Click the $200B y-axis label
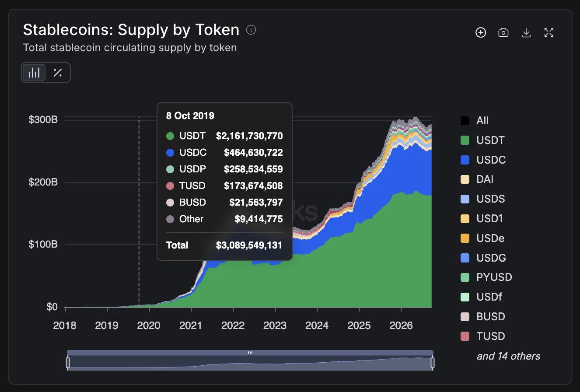The image size is (580, 392). pos(43,182)
